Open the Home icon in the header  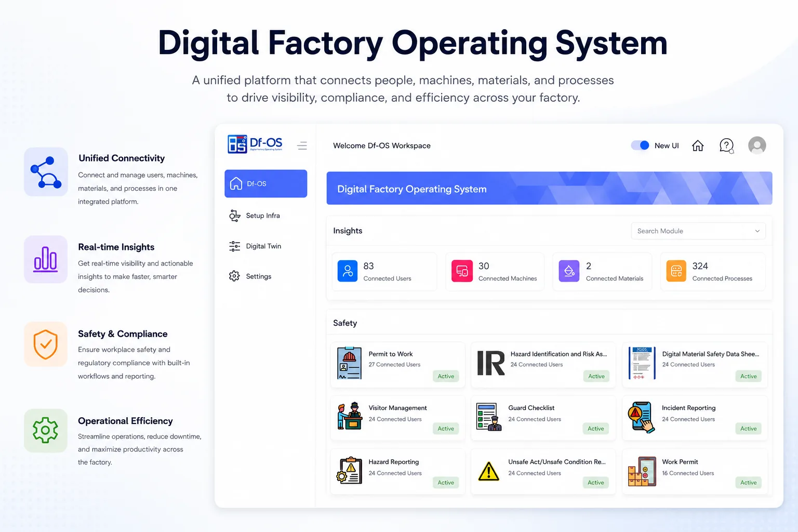(698, 145)
